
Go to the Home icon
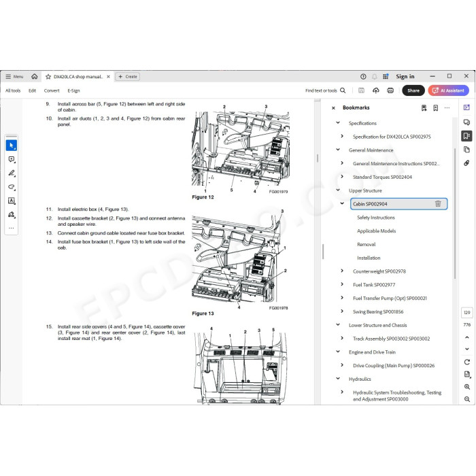pos(34,76)
